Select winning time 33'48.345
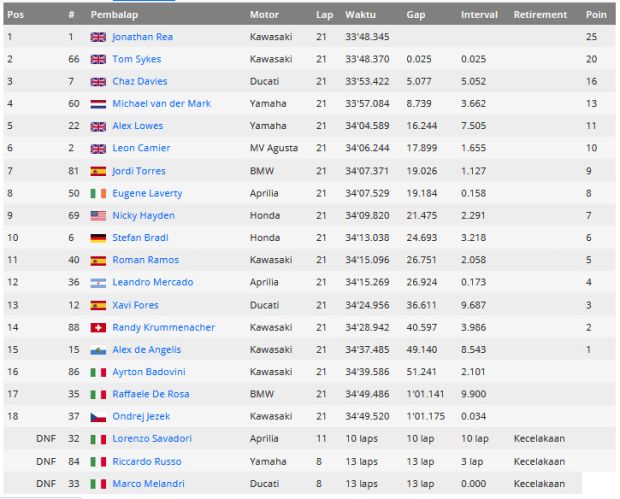 click(x=367, y=37)
